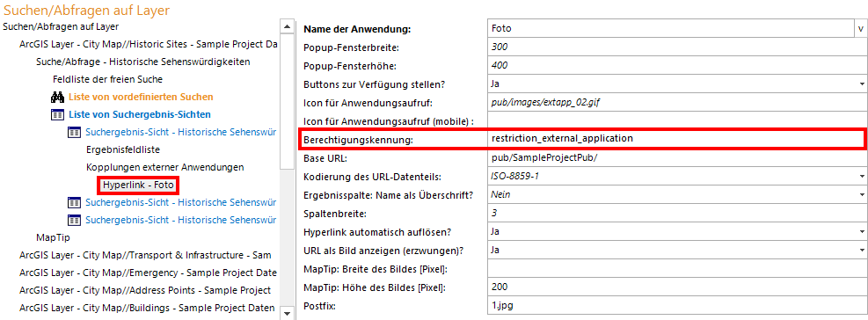Image resolution: width=868 pixels, height=320 pixels.
Task: Select root Suchen/Abfragen auf Layer node
Action: click(61, 26)
